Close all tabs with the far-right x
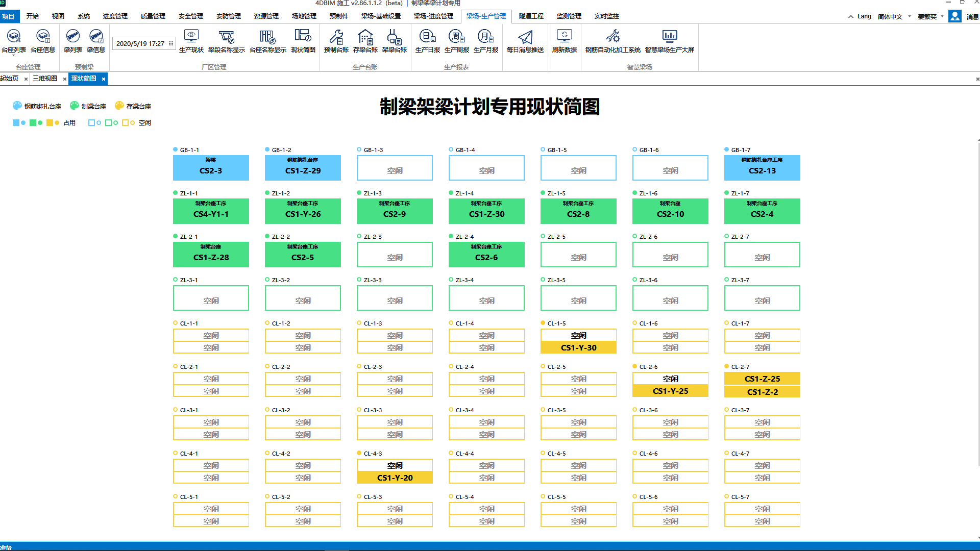The height and width of the screenshot is (551, 980). [x=977, y=79]
